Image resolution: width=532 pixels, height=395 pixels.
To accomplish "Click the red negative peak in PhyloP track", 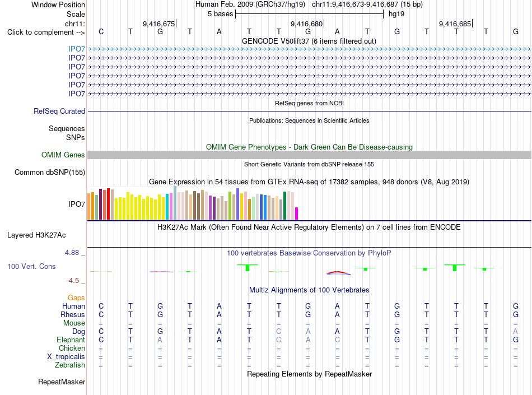I will [x=338, y=272].
